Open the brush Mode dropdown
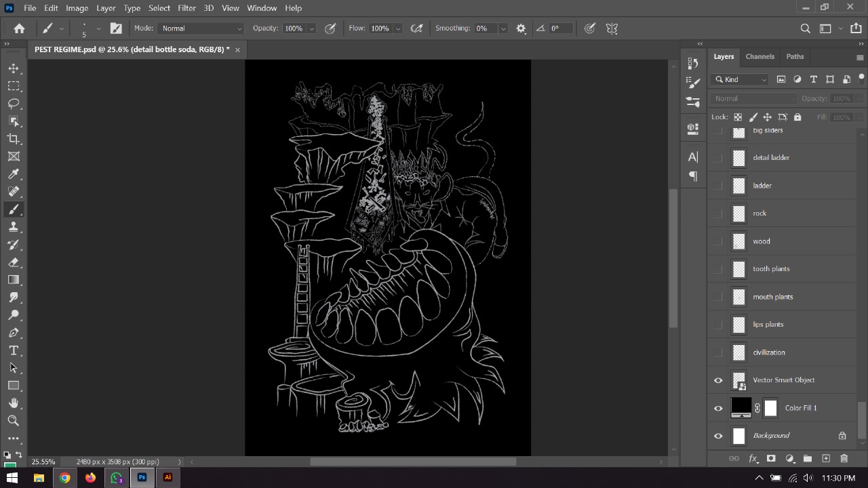This screenshot has width=868, height=488. [x=201, y=28]
